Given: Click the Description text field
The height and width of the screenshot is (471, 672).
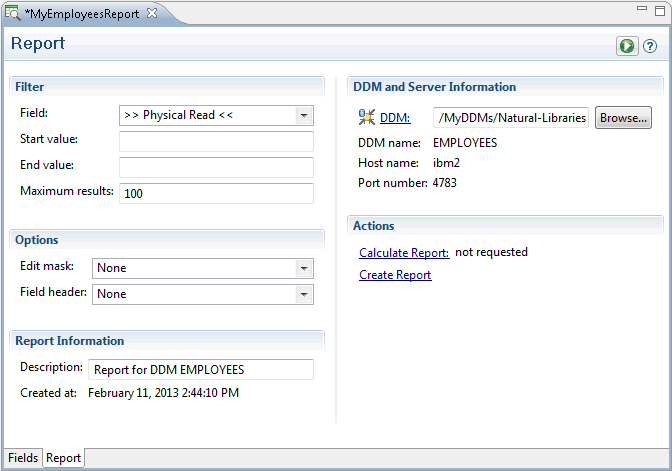Looking at the screenshot, I should click(x=201, y=370).
